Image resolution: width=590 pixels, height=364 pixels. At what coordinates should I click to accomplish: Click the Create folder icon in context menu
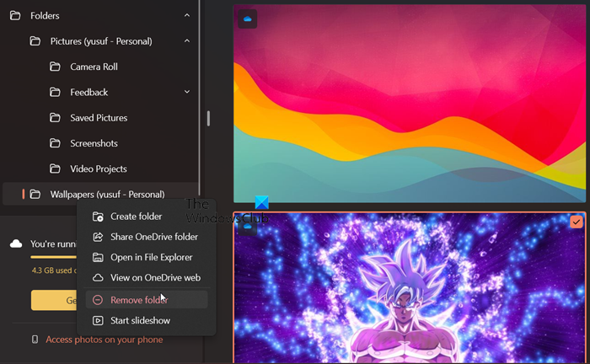tap(98, 217)
